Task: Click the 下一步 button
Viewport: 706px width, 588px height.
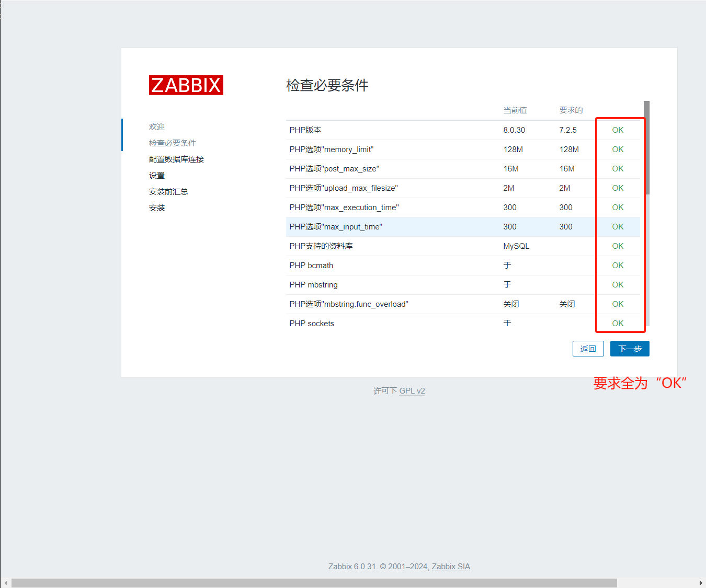Action: click(x=630, y=349)
